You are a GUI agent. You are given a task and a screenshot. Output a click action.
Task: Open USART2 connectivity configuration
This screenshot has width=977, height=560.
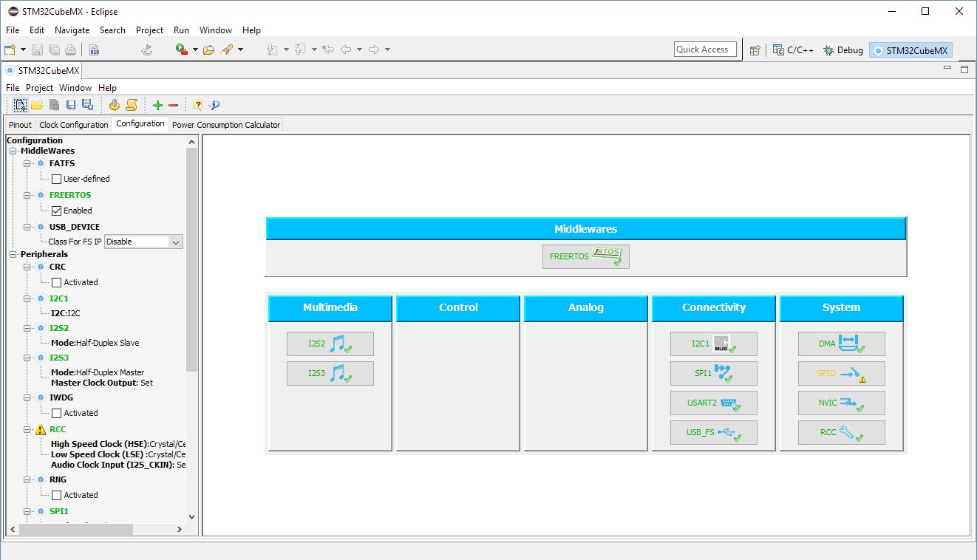714,403
